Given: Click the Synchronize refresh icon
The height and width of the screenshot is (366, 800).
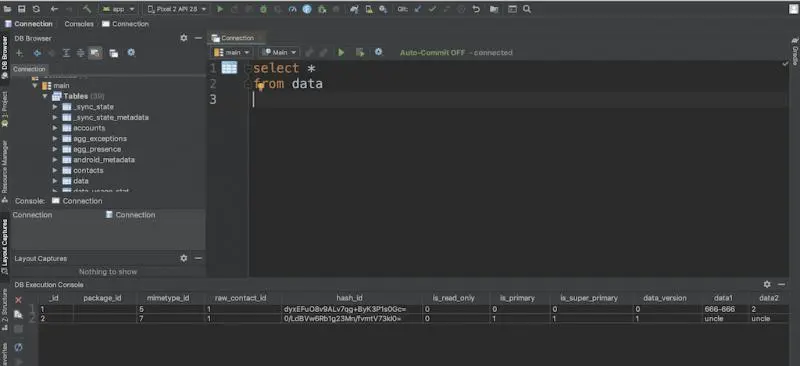Looking at the screenshot, I should (x=36, y=9).
